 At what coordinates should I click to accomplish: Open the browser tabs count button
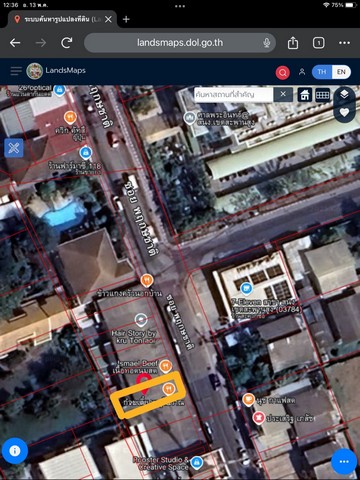click(x=319, y=43)
